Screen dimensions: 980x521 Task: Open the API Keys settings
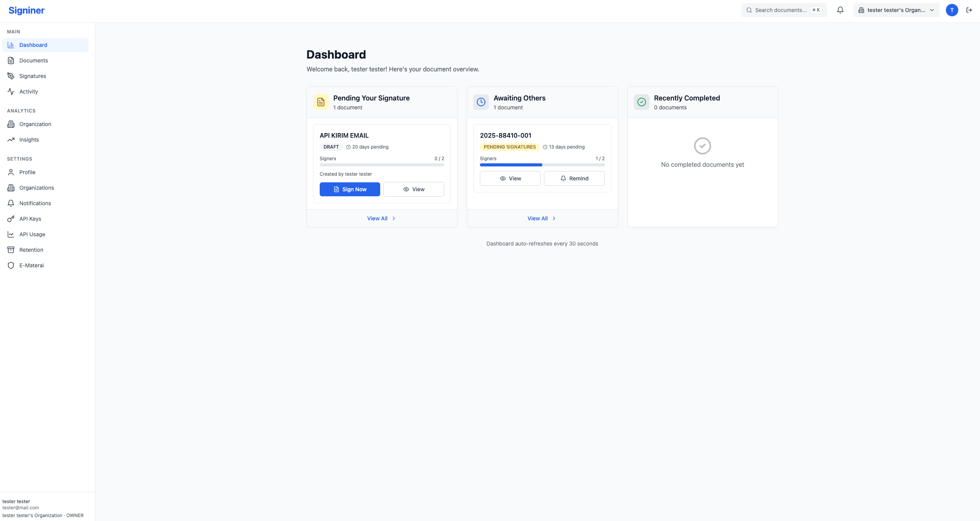point(30,219)
